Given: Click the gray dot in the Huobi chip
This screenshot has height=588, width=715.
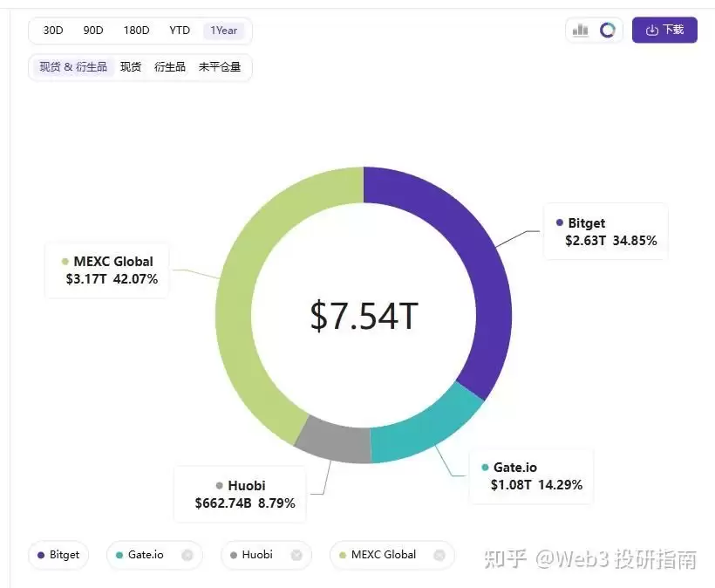Looking at the screenshot, I should click(232, 555).
